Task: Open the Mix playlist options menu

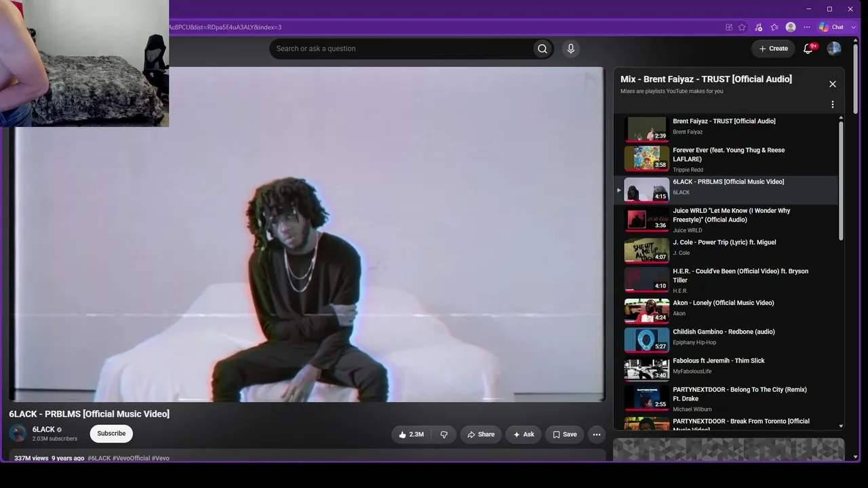Action: tap(833, 105)
